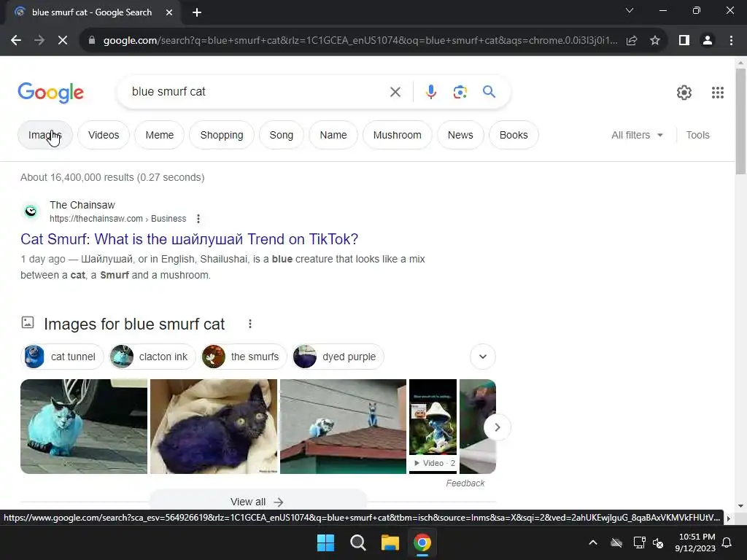
Task: Open The Chainsaw result options menu
Action: [x=198, y=219]
